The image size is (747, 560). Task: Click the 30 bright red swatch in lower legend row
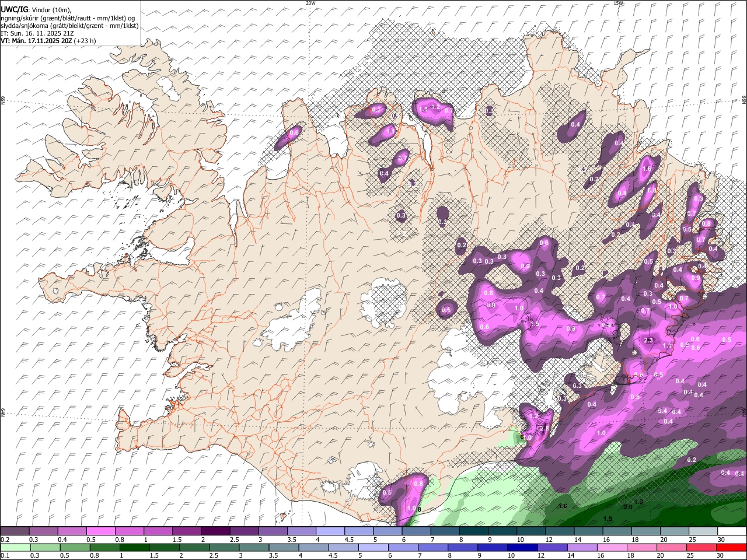click(x=732, y=548)
